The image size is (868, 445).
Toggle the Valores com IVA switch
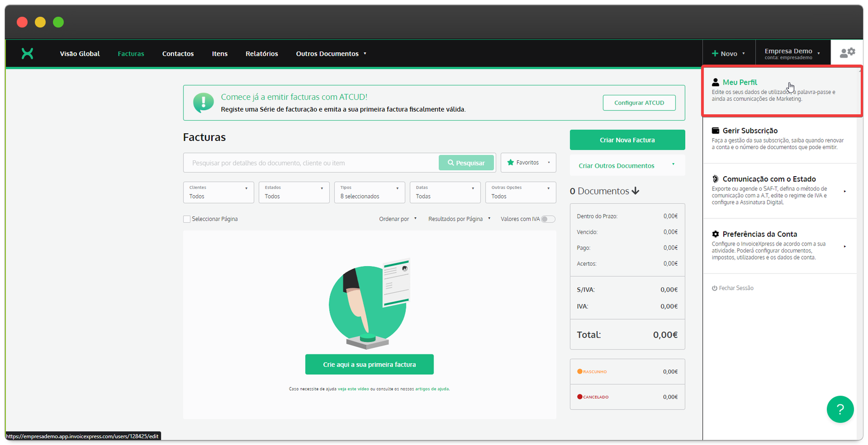click(548, 219)
